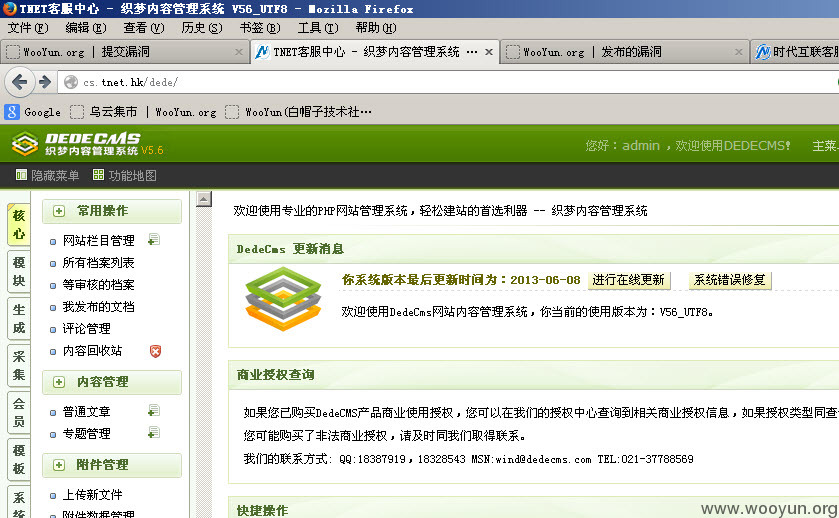Switch to WooYun 提交漏洞 tab

click(x=125, y=52)
